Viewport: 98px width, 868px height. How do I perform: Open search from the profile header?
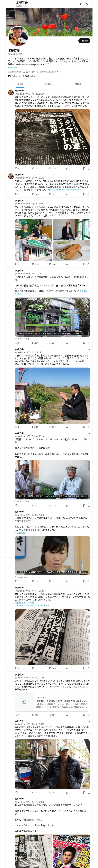coord(88,4)
